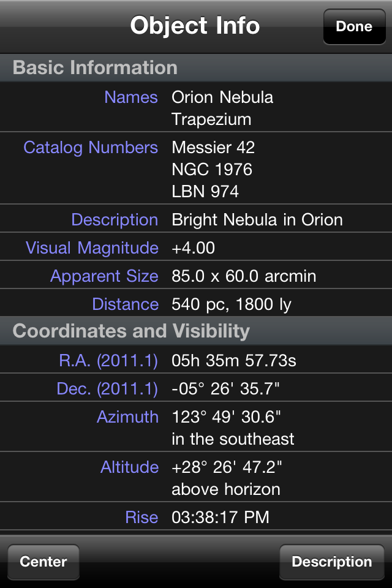Viewport: 392px width, 588px height.
Task: Tap the Coordinates and Visibility header
Action: click(x=131, y=331)
